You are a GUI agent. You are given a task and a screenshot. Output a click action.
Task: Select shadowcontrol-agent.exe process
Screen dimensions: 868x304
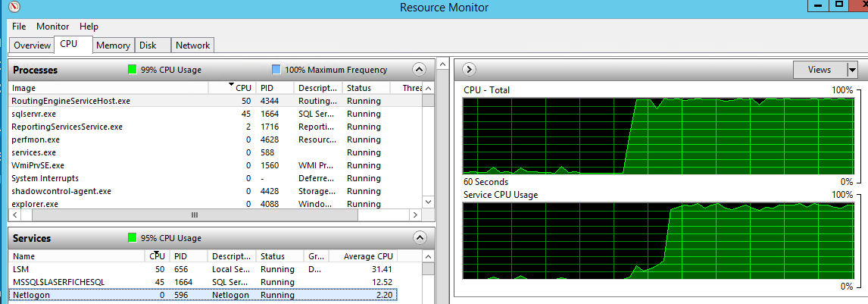(x=216, y=191)
